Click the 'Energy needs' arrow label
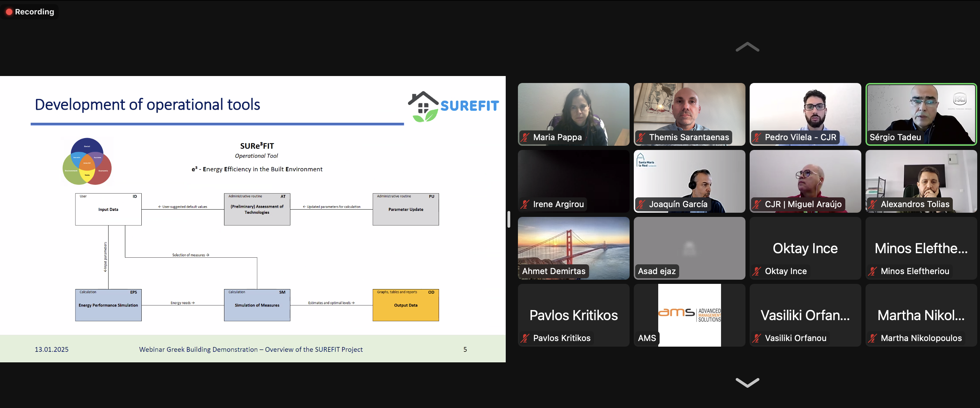The image size is (980, 408). tap(183, 303)
